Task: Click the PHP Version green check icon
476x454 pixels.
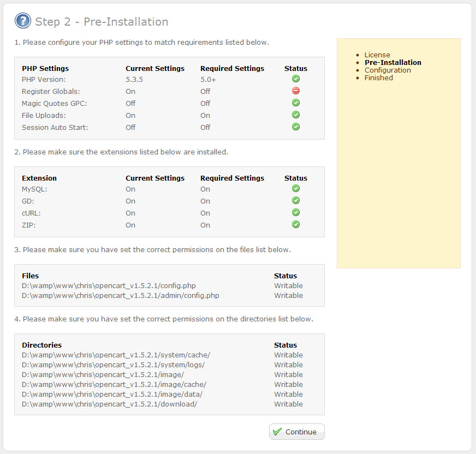Action: (296, 79)
